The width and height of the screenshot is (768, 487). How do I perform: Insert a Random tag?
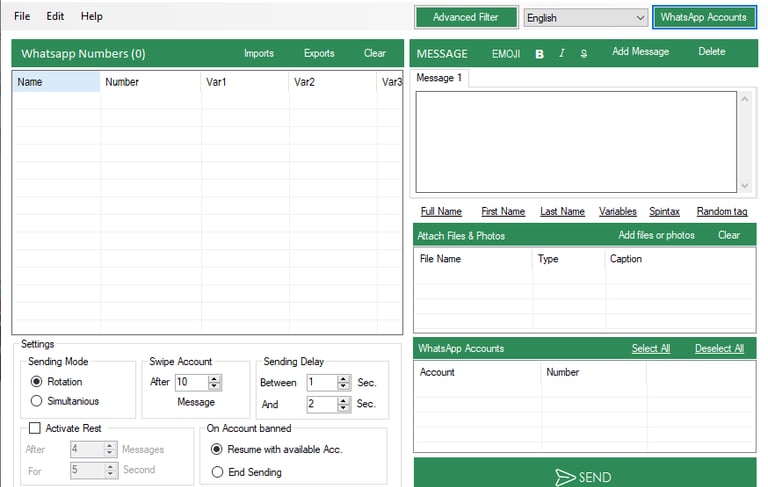tap(722, 211)
